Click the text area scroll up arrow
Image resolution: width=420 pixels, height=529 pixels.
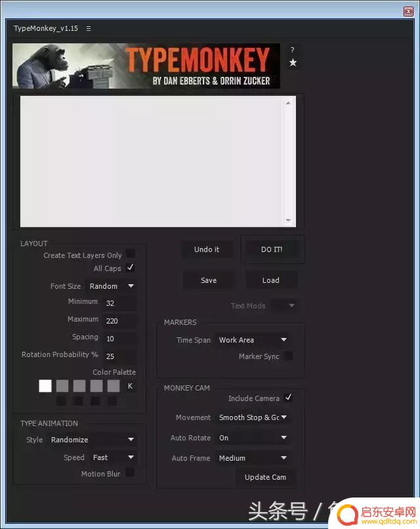[x=288, y=103]
